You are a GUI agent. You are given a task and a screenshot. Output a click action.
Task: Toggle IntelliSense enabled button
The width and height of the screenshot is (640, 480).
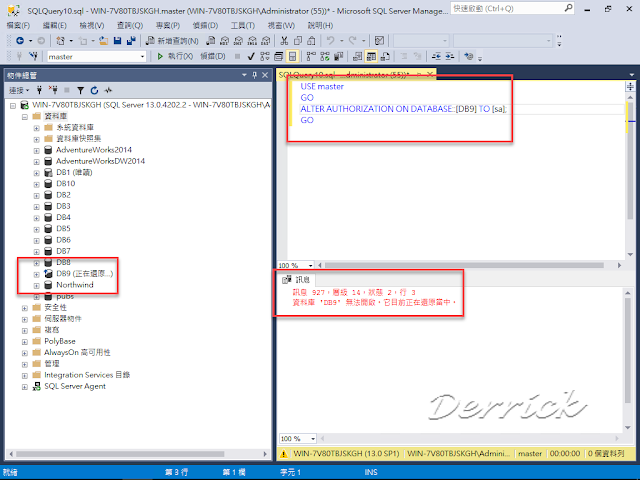(x=293, y=56)
